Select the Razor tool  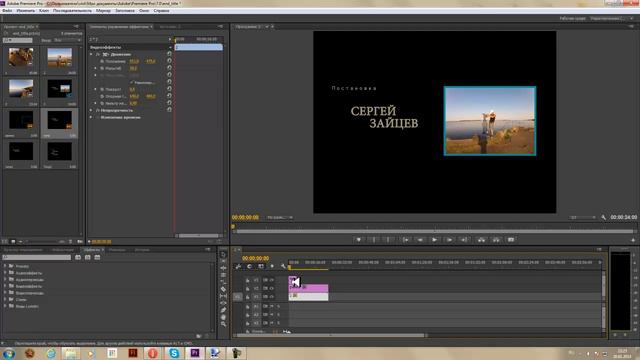point(223,289)
